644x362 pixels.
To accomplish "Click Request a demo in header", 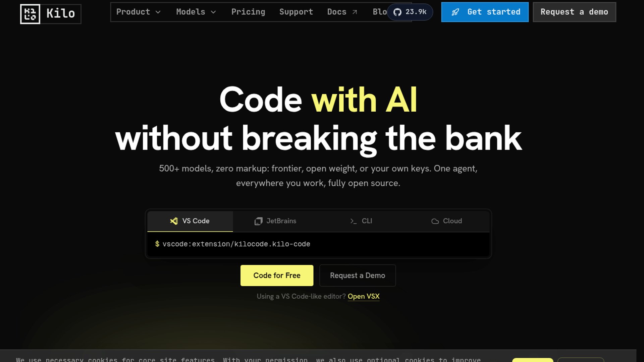I will 574,12.
